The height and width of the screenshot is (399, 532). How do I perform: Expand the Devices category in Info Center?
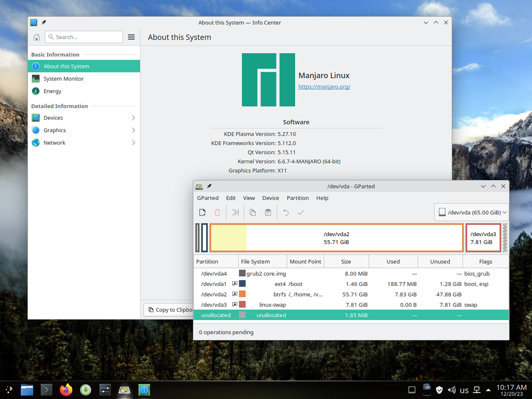(84, 118)
